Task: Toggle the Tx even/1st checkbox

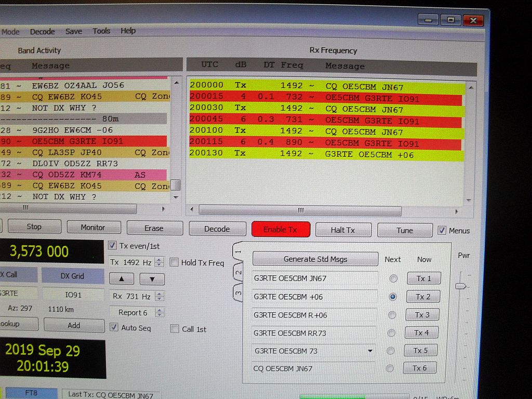Action: click(113, 246)
